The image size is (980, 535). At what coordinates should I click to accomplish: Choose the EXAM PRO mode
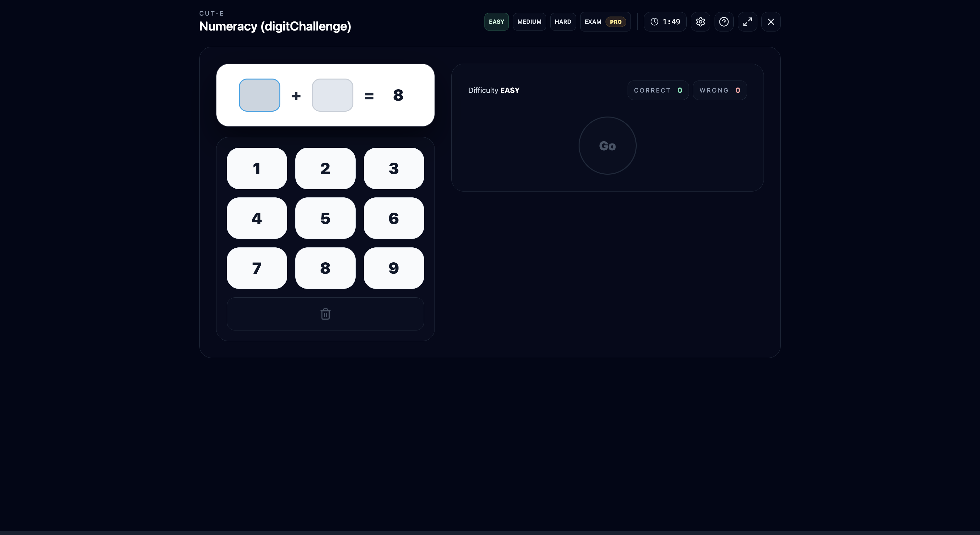[605, 22]
